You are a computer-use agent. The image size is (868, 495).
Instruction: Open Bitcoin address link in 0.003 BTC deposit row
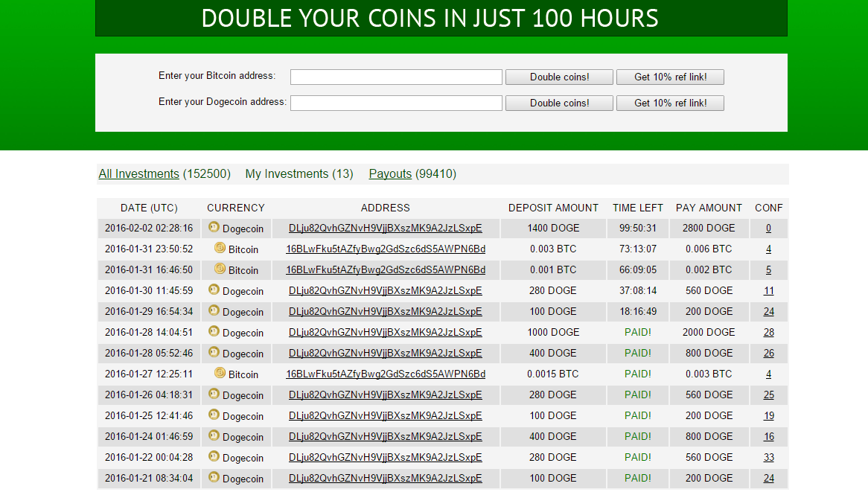tap(386, 249)
